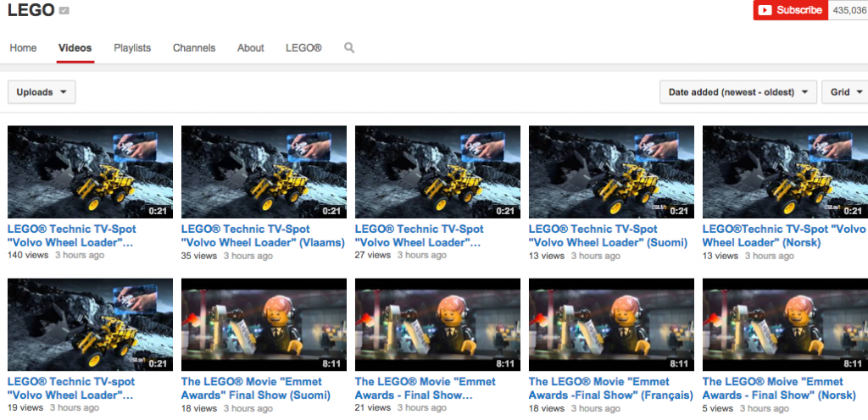The width and height of the screenshot is (868, 420).
Task: Click the LEGO channel name heading
Action: coord(31,11)
